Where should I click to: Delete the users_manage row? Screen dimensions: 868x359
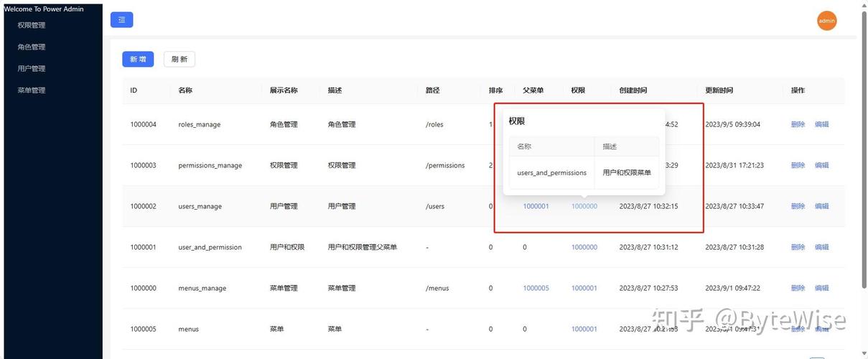click(798, 206)
